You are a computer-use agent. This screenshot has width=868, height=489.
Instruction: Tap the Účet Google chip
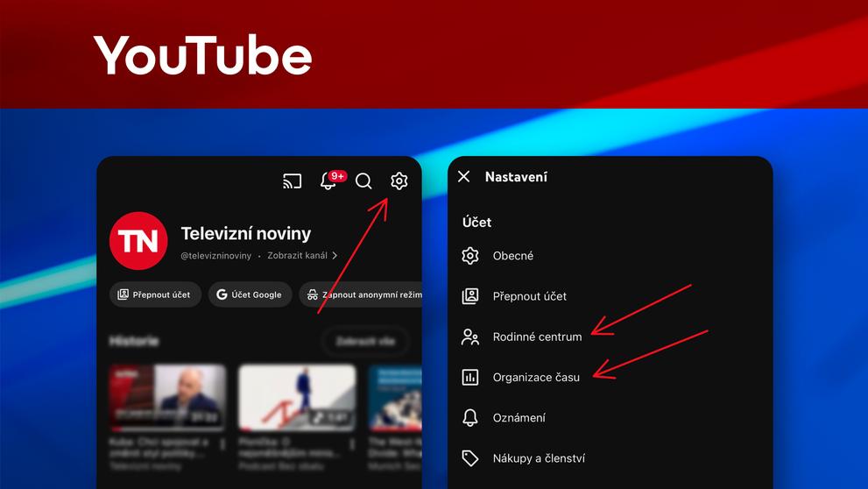coord(250,294)
